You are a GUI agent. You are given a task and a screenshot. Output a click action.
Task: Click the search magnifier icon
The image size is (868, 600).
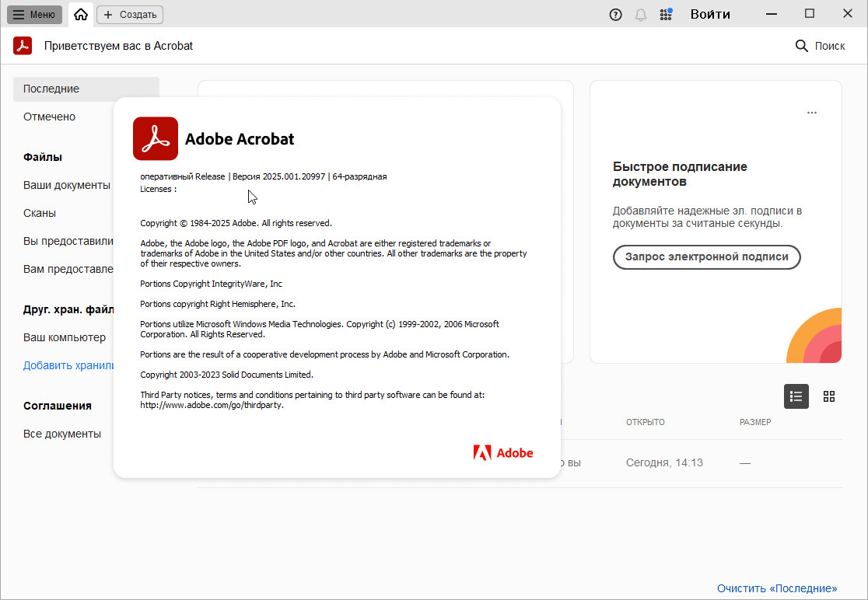coord(802,46)
